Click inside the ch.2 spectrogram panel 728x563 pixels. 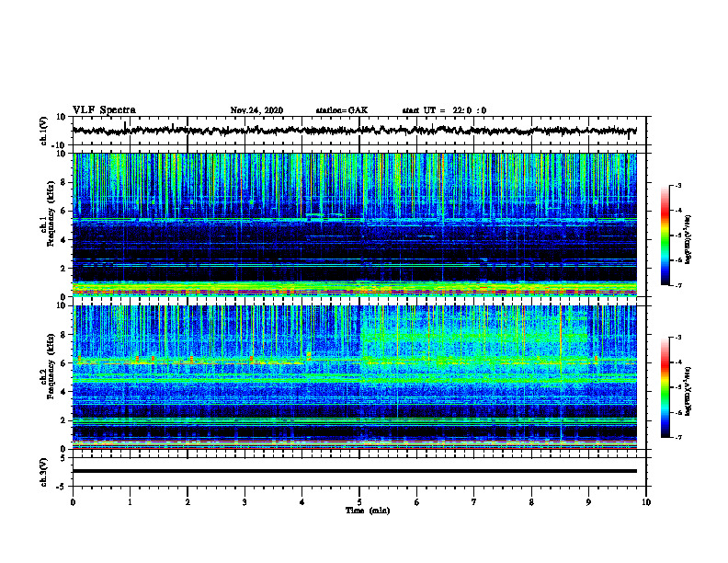coord(354,377)
